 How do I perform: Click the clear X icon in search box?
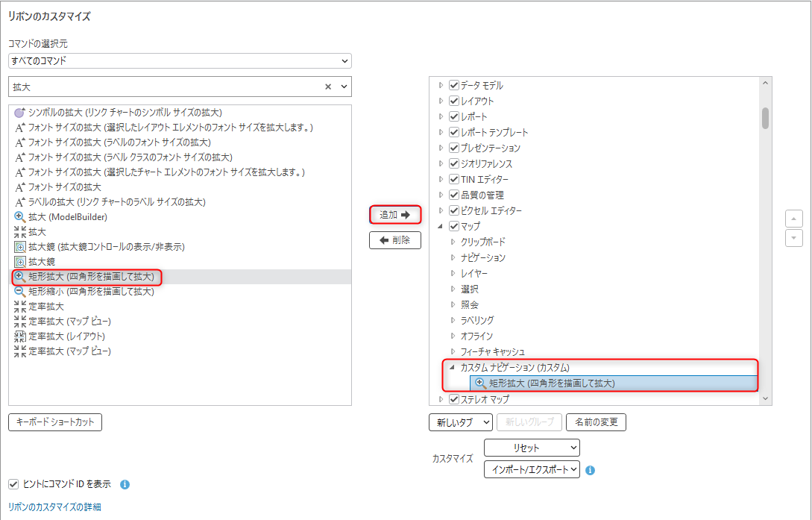click(328, 87)
